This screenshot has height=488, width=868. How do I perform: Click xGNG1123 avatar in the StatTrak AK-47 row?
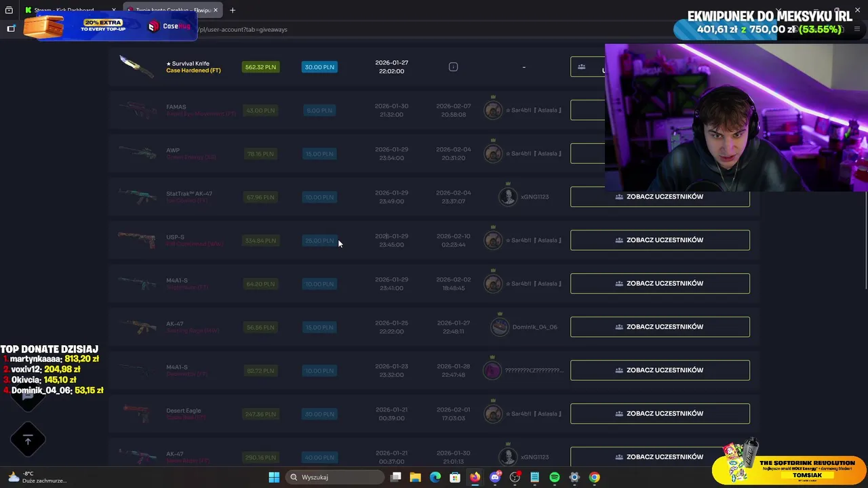coord(507,197)
